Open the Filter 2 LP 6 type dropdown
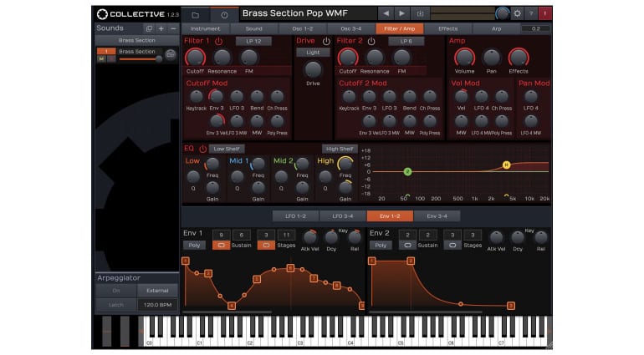Viewport: 644px width, 355px height. point(406,41)
